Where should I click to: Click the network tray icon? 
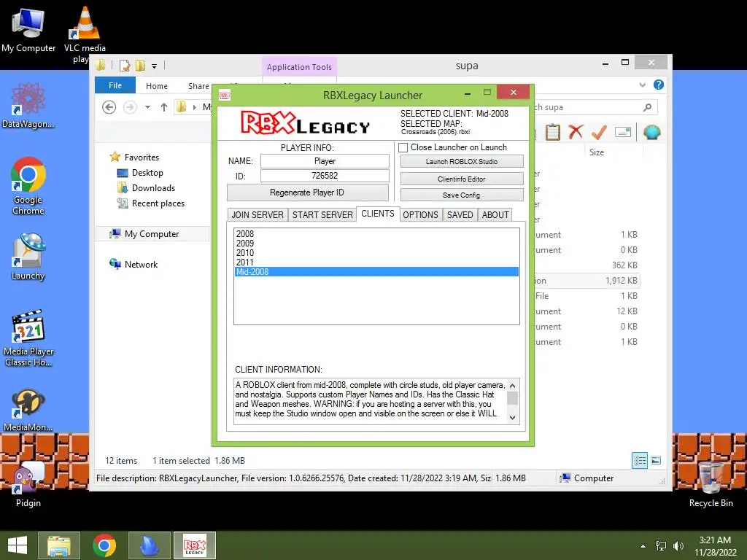click(661, 546)
